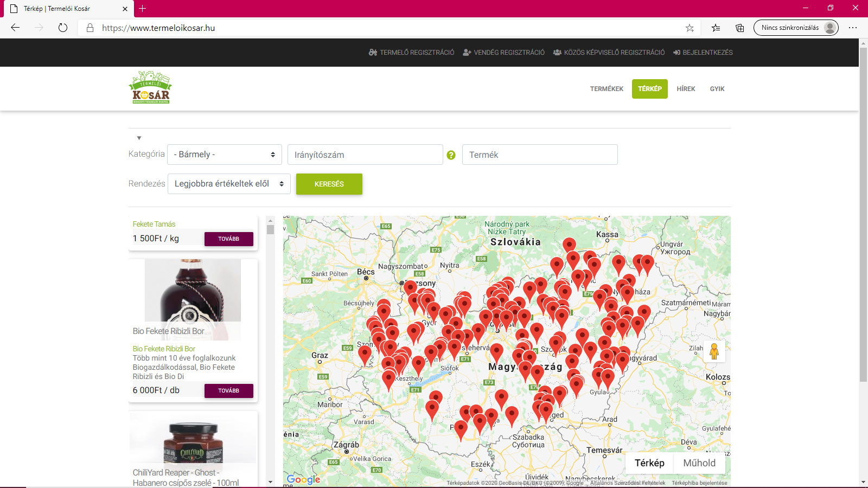Click the browser address bar URL
The width and height of the screenshot is (868, 488).
[158, 28]
